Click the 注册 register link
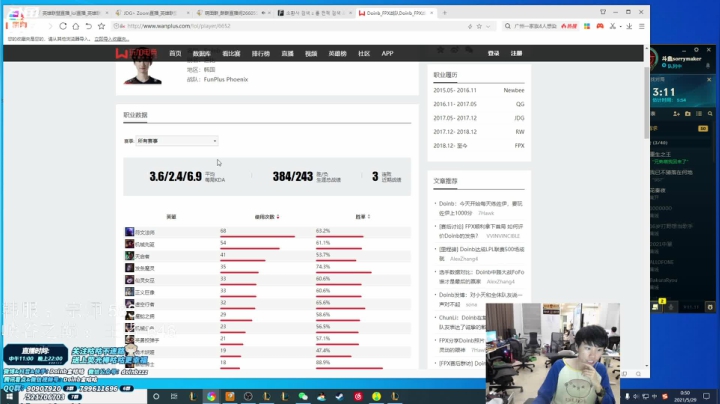 click(x=516, y=53)
